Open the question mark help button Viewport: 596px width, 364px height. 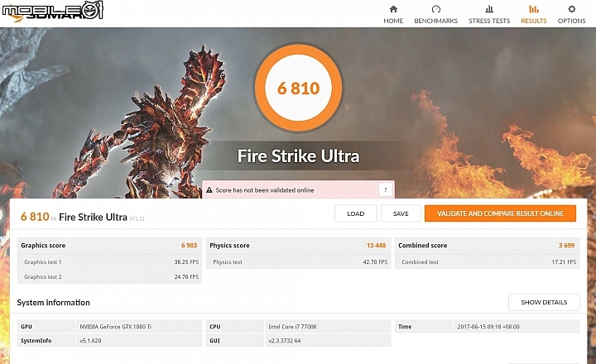386,189
